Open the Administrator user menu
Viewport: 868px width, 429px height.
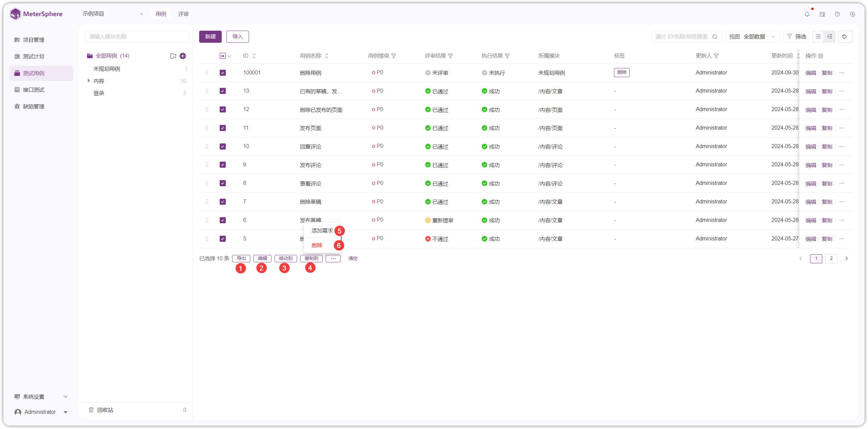click(41, 412)
